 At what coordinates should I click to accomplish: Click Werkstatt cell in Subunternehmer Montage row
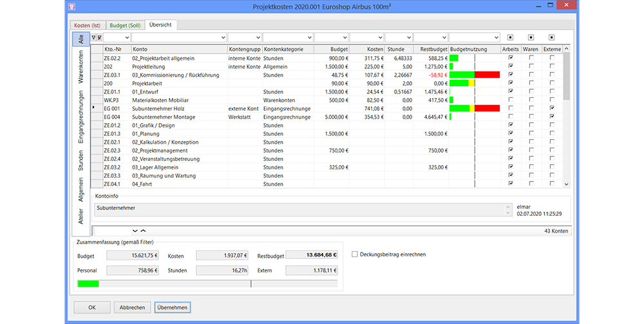pyautogui.click(x=244, y=117)
